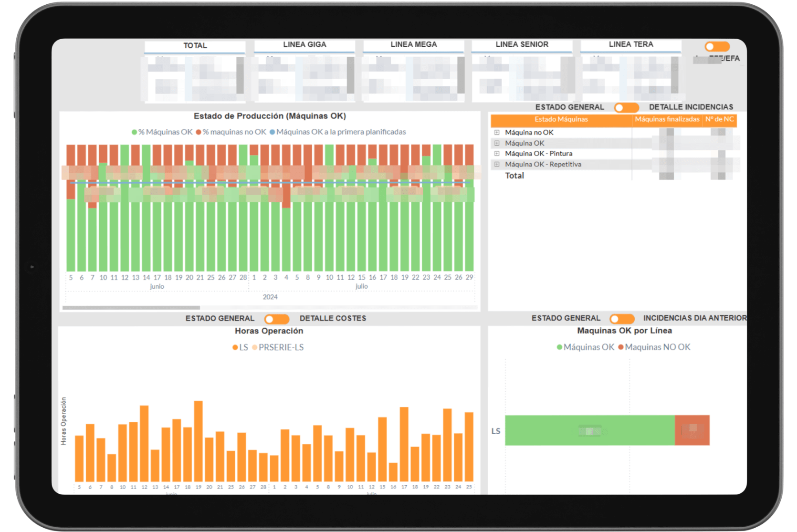Viewport: 797px width, 532px height.
Task: Toggle Estado General to Incidencias Dia Anterior
Action: (622, 318)
